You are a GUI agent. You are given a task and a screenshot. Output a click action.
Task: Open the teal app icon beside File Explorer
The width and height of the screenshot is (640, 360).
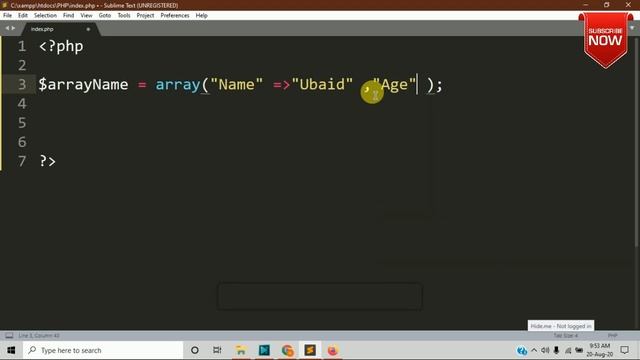264,350
